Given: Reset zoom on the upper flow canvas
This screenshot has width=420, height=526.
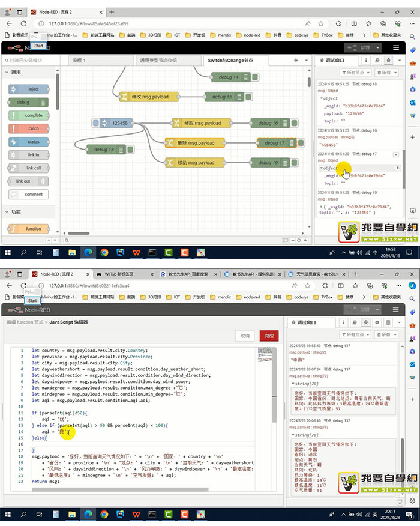Looking at the screenshot, I should click(299, 240).
